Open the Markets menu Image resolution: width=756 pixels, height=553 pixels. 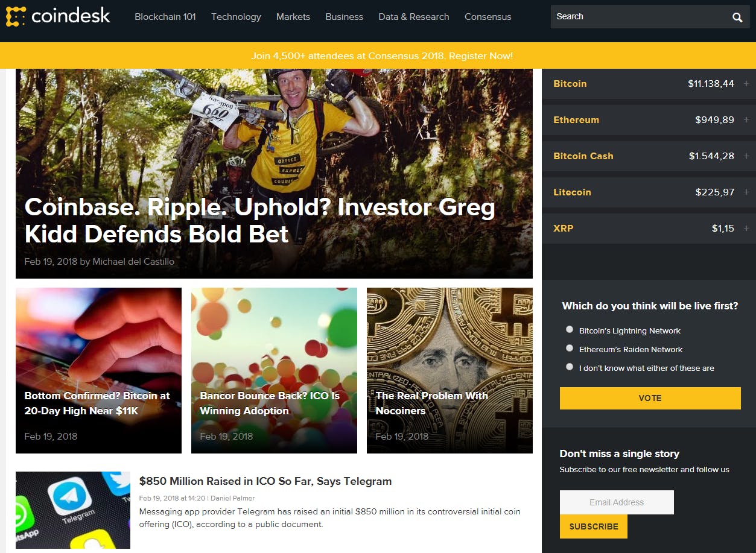click(293, 17)
